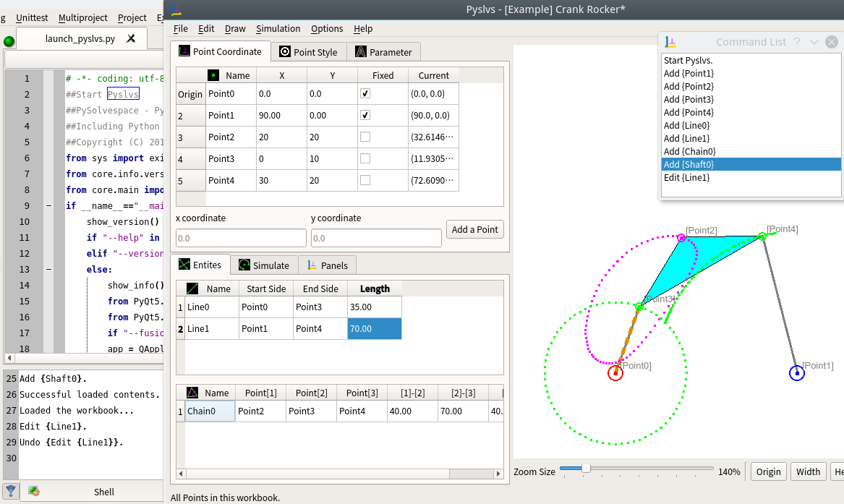The width and height of the screenshot is (844, 504).
Task: Click the x coordinate input field
Action: click(x=241, y=238)
